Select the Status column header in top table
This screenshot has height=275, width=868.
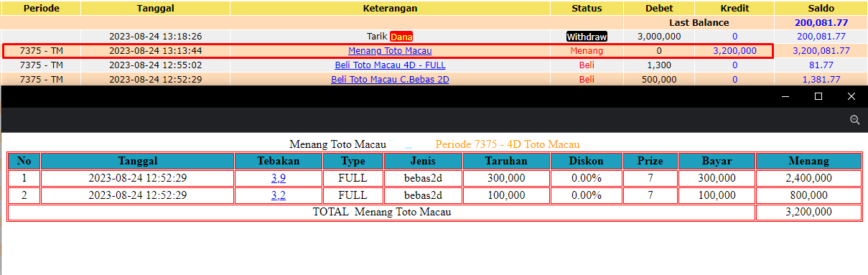587,9
